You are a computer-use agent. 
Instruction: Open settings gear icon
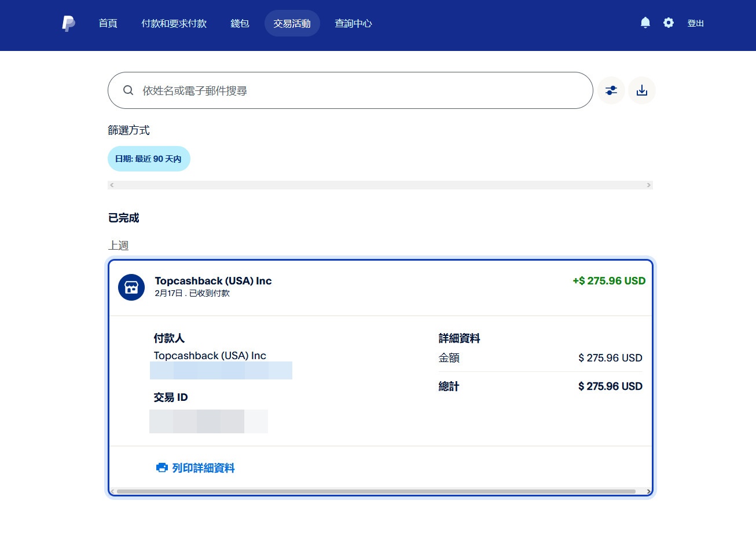pos(669,23)
